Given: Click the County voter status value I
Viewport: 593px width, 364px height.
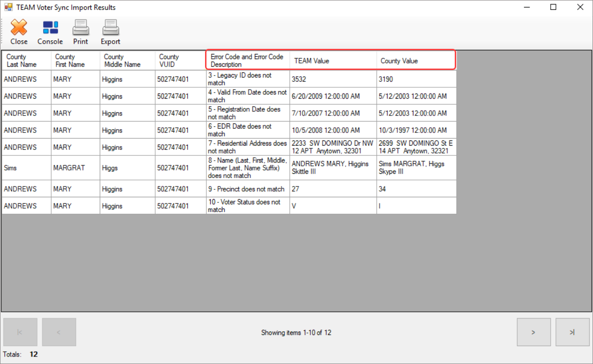Looking at the screenshot, I should (x=416, y=206).
